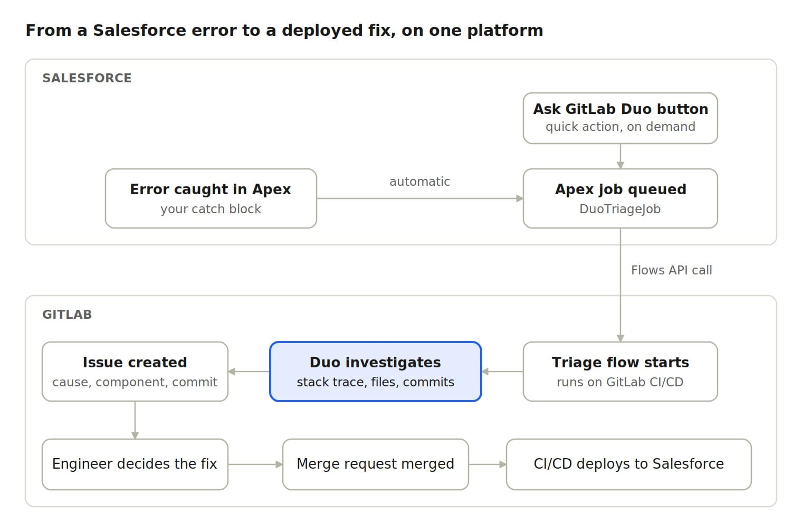This screenshot has width=802, height=532.
Task: Click the 'SALESFORCE' section label
Action: coord(87,78)
